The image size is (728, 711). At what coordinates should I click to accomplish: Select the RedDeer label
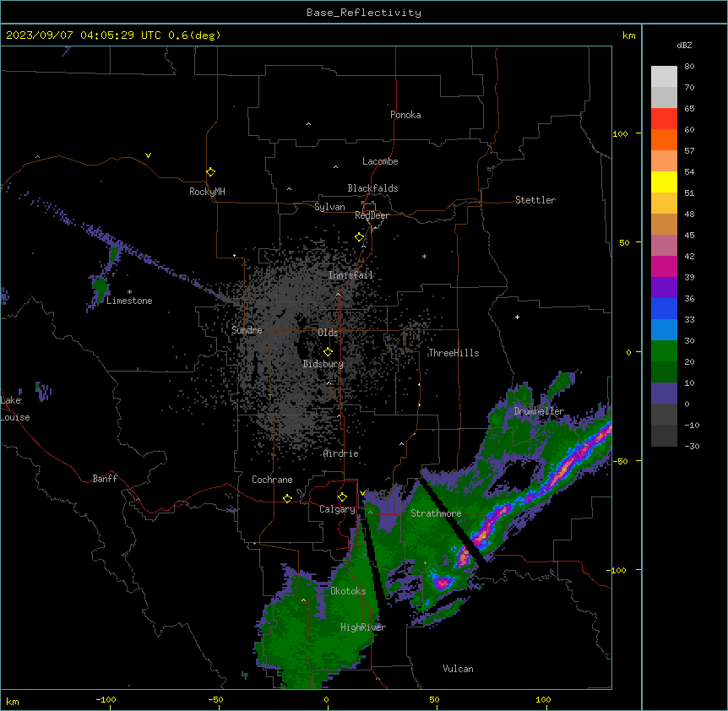point(372,215)
